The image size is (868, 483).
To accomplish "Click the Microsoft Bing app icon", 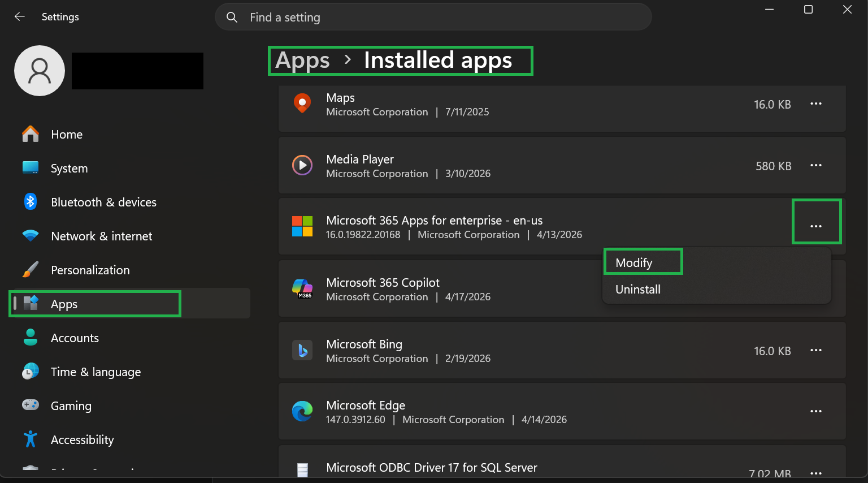I will 302,350.
